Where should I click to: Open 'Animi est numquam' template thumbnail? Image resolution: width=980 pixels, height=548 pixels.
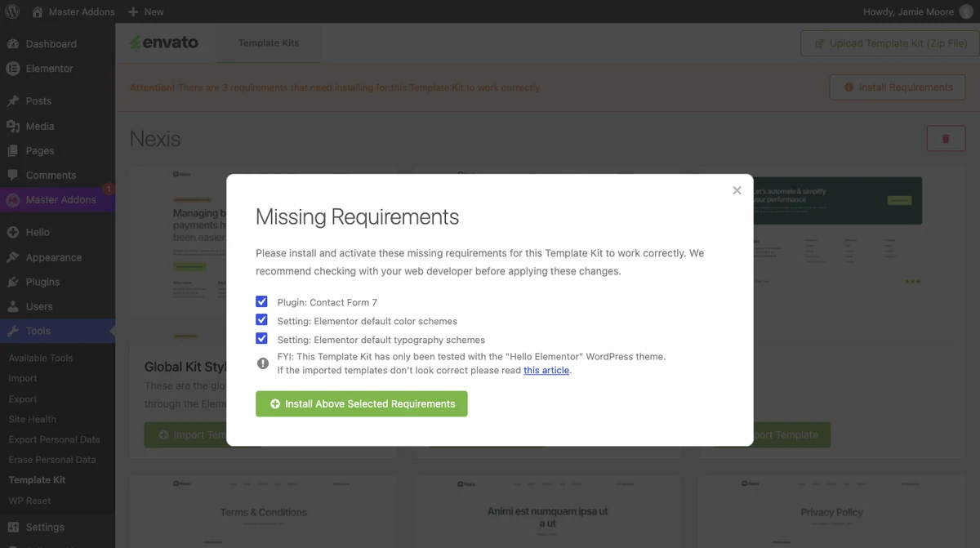[x=547, y=512]
